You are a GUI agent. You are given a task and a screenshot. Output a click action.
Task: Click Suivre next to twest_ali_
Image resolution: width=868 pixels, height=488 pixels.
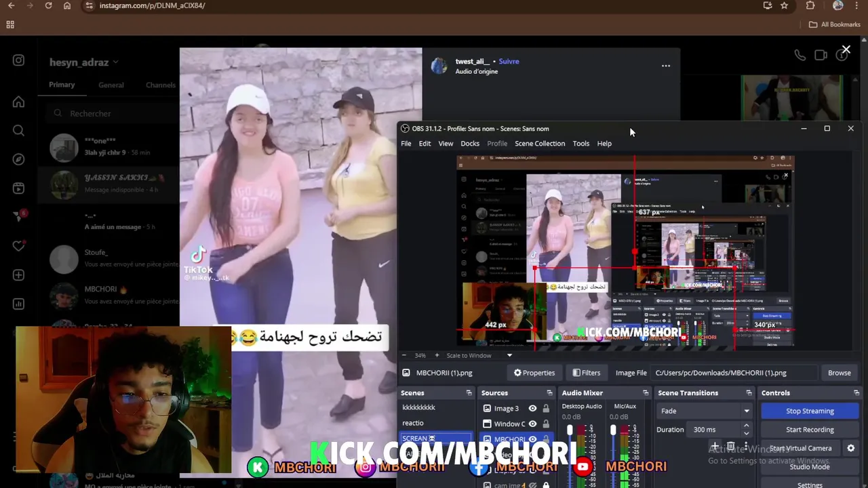coord(509,62)
